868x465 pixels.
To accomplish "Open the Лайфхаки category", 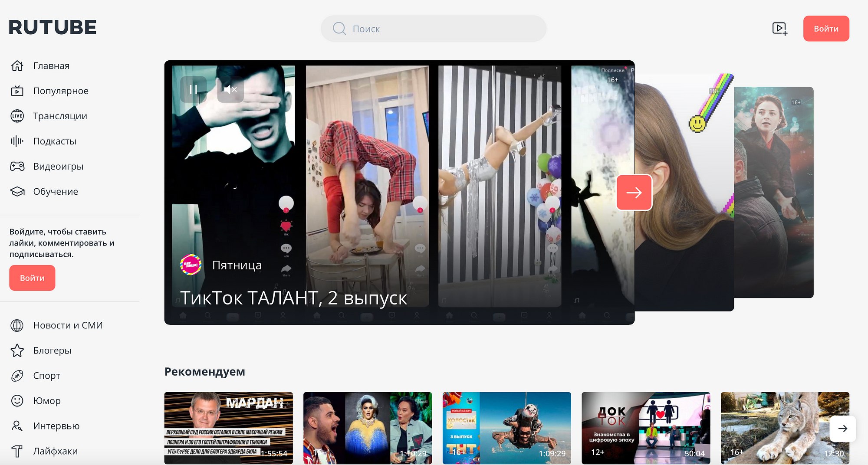I will [x=56, y=451].
